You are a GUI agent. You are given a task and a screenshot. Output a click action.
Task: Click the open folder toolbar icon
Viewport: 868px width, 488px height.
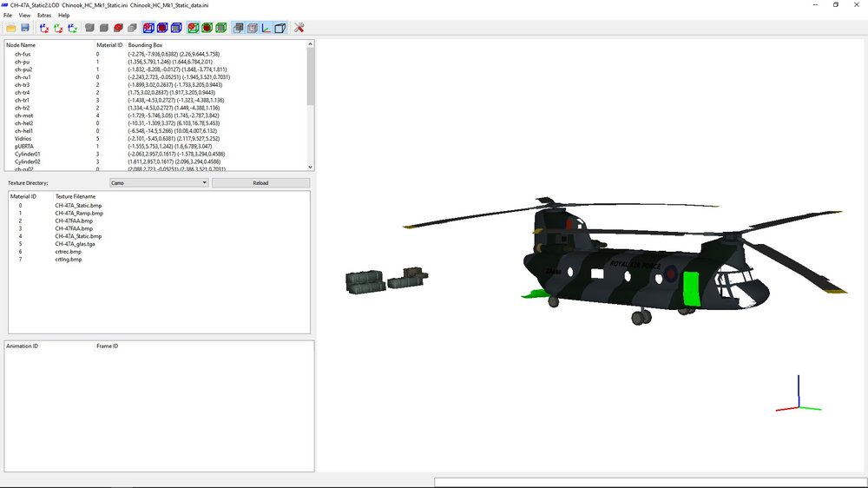click(x=11, y=28)
